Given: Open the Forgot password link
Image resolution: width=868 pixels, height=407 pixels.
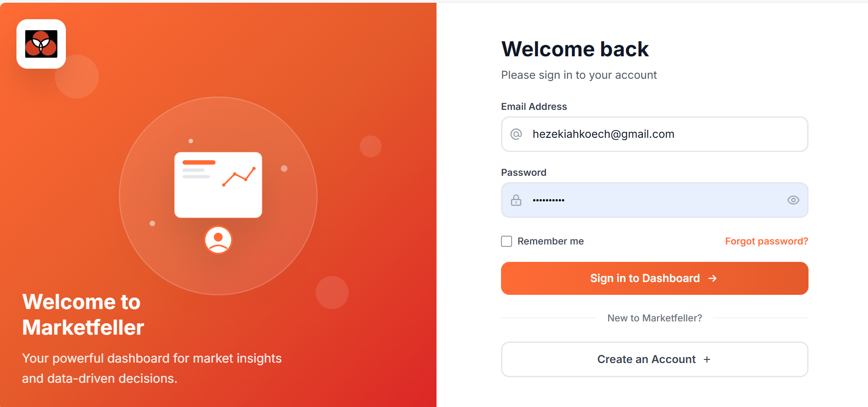Looking at the screenshot, I should 766,241.
